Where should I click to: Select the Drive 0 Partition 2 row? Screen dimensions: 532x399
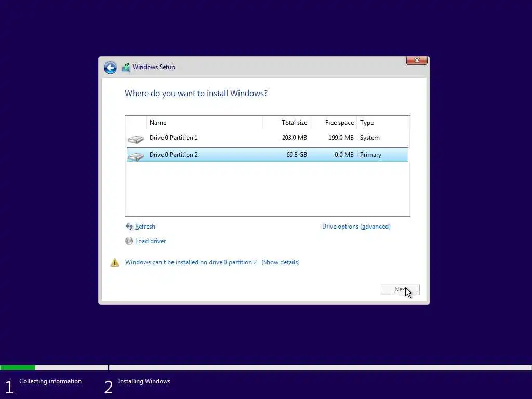pyautogui.click(x=268, y=155)
